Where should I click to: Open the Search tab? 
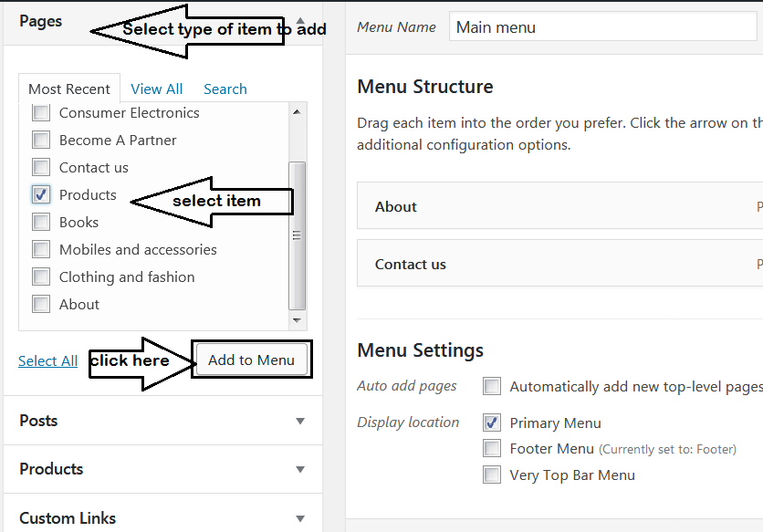coord(225,89)
